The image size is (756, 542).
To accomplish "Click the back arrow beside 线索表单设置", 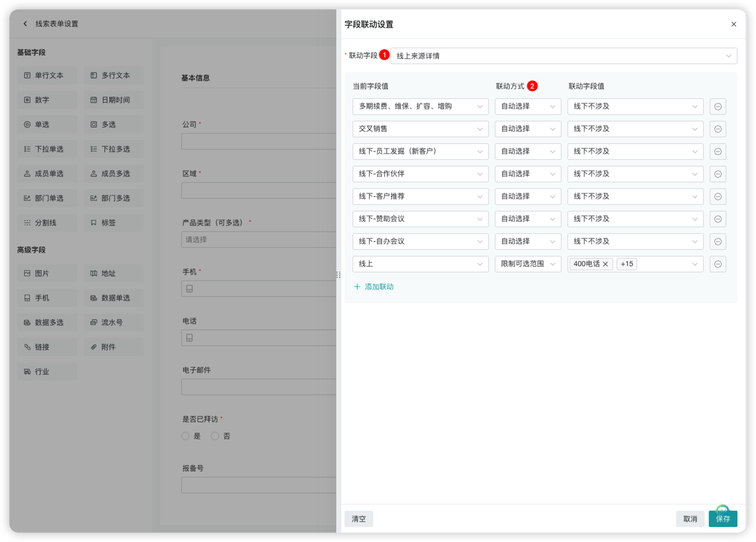I will [x=25, y=24].
